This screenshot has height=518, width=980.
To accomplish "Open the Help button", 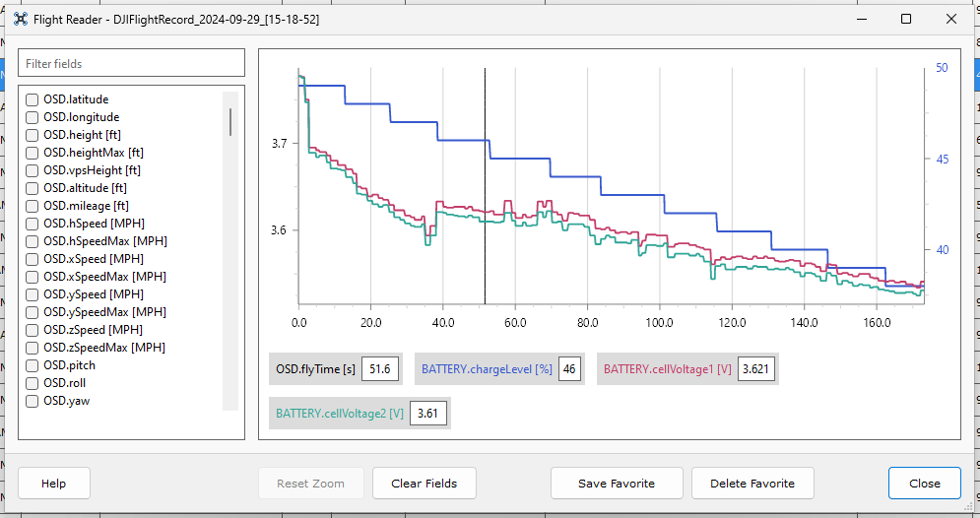I will (54, 483).
